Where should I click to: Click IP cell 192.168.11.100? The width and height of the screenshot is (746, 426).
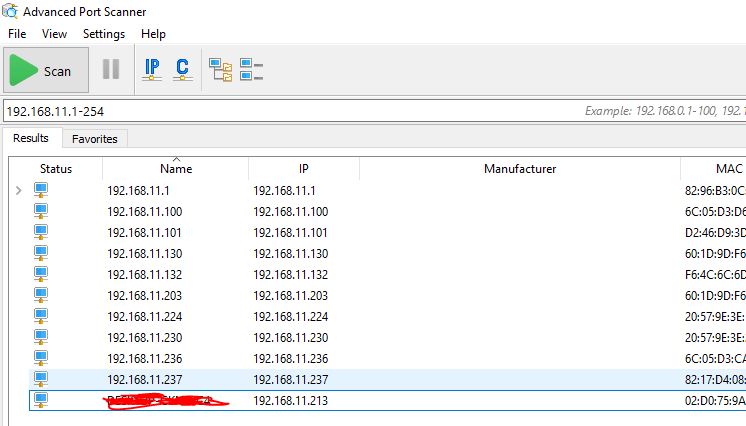pyautogui.click(x=291, y=212)
